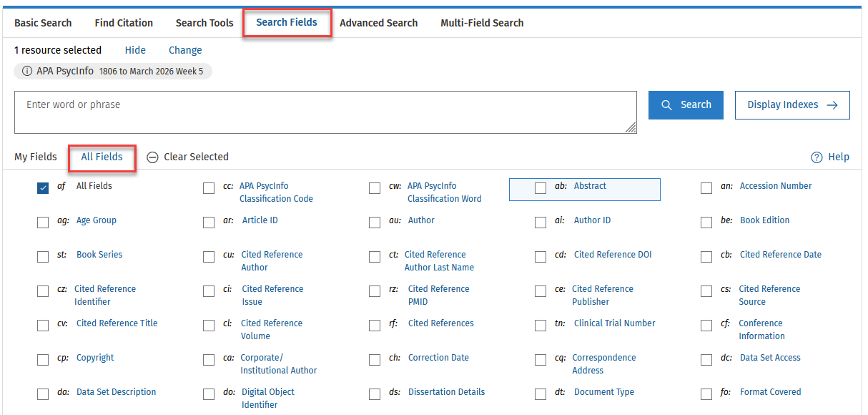Open the Basic Search tab
The height and width of the screenshot is (415, 868).
[43, 23]
